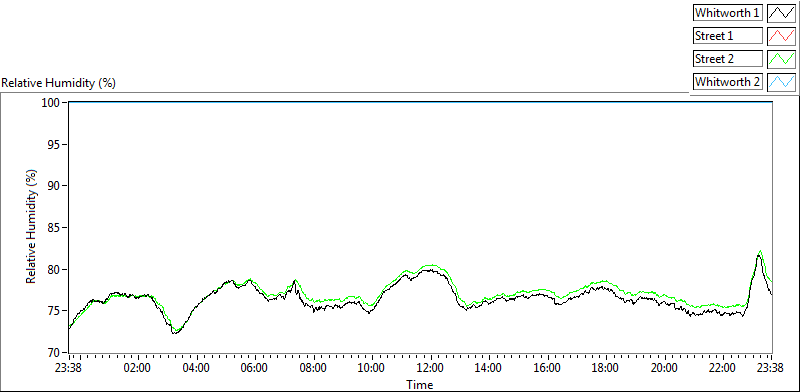The height and width of the screenshot is (392, 800).
Task: Click the 06:00 time tick label
Action: point(255,368)
